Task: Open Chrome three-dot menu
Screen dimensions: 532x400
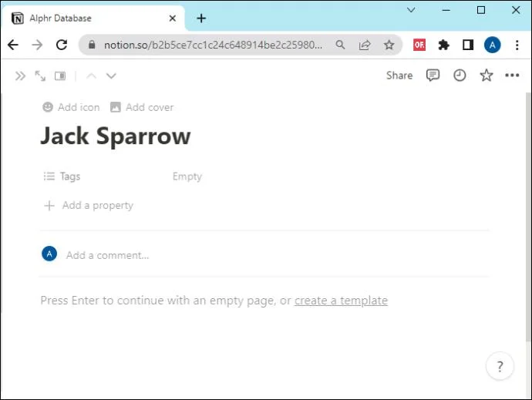Action: click(517, 45)
